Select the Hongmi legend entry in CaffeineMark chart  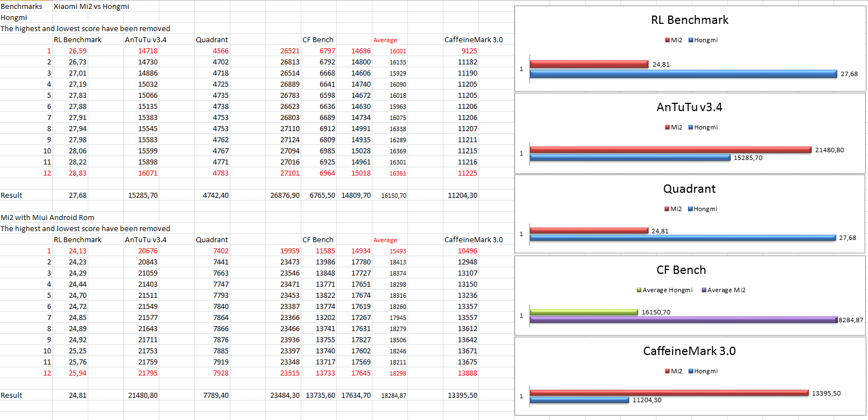coord(703,371)
